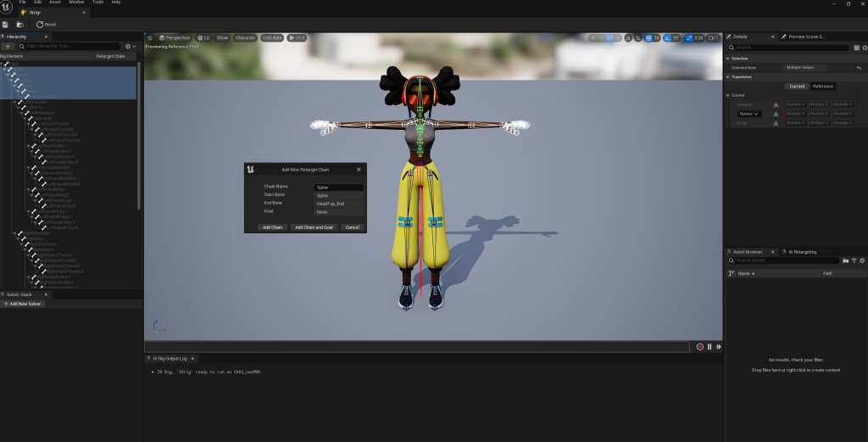This screenshot has height=442, width=868.
Task: Open the Window menu
Action: [x=74, y=3]
